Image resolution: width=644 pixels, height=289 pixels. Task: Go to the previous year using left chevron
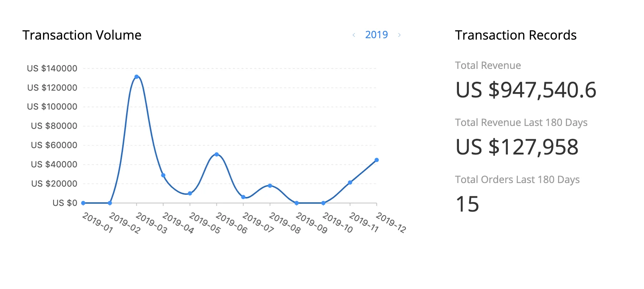click(x=354, y=35)
